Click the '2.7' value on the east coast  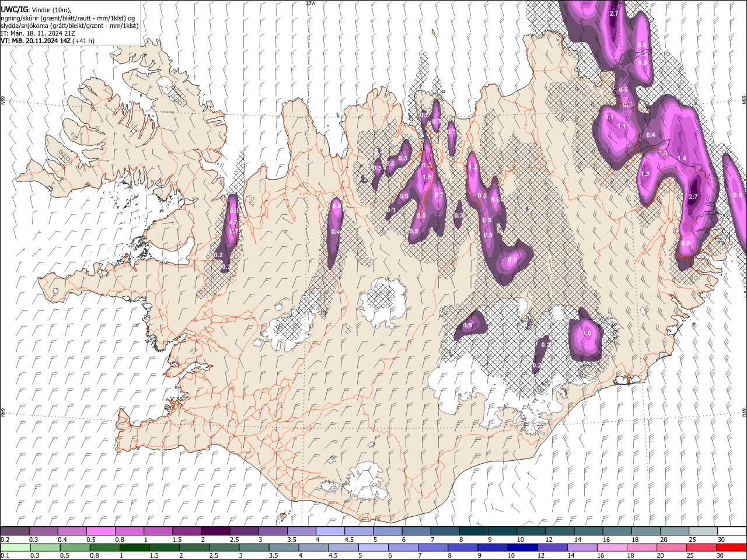pos(693,197)
